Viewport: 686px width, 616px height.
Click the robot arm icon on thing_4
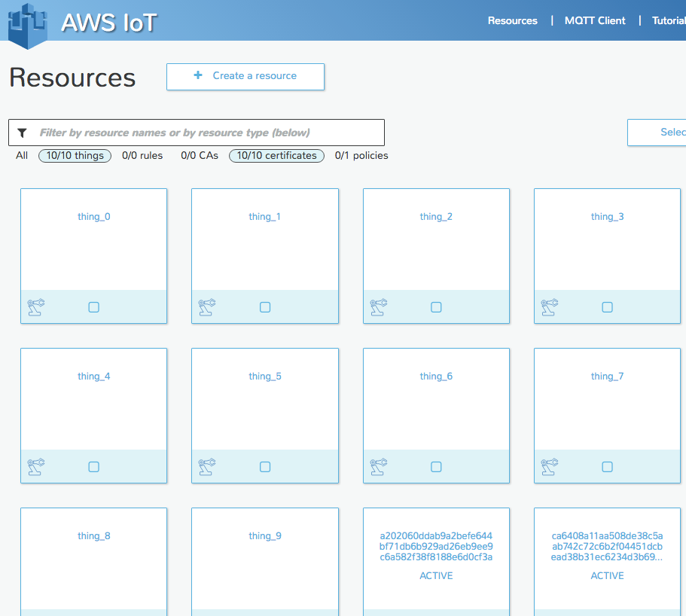35,467
